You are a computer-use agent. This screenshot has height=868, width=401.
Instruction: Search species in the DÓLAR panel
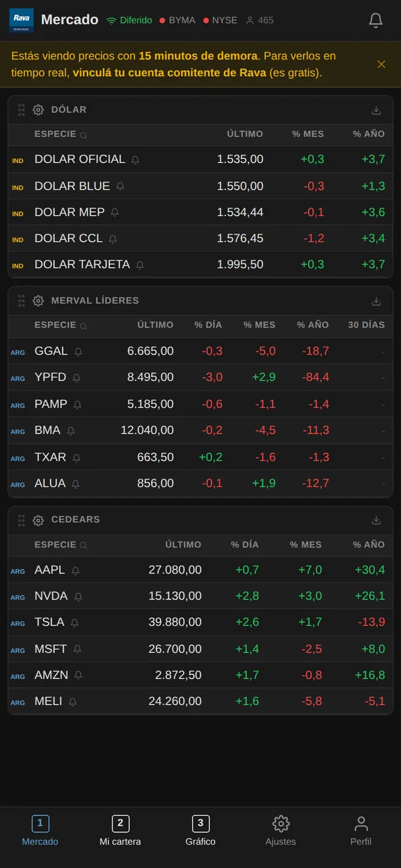(x=84, y=135)
